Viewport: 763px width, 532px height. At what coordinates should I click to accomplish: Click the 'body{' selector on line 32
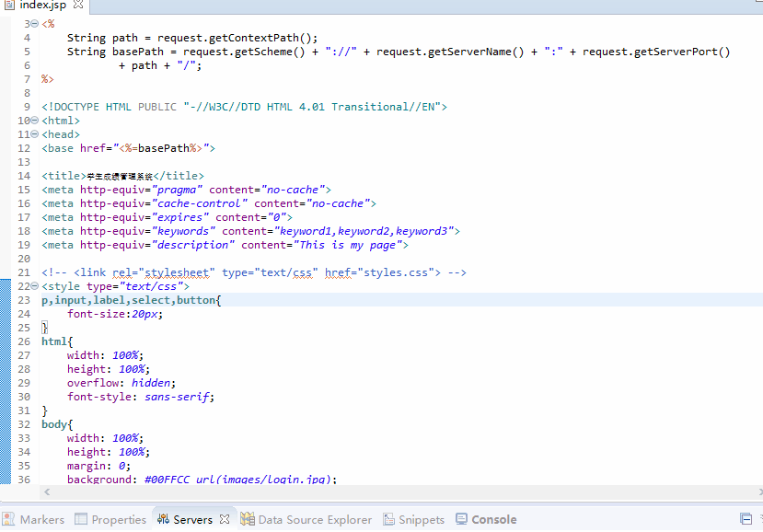(x=57, y=424)
